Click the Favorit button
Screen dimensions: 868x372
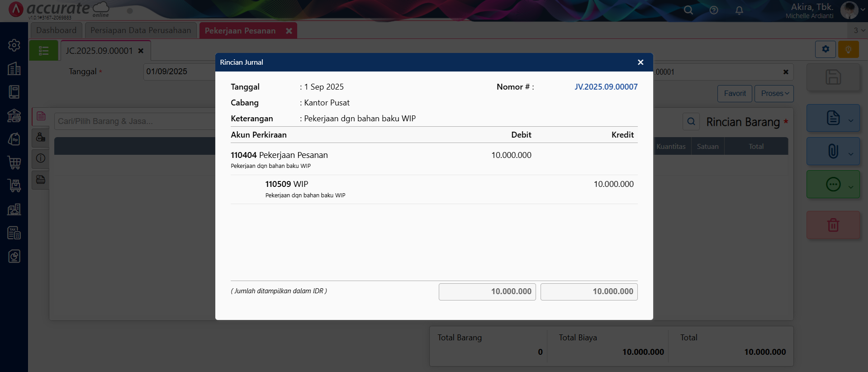tap(735, 94)
